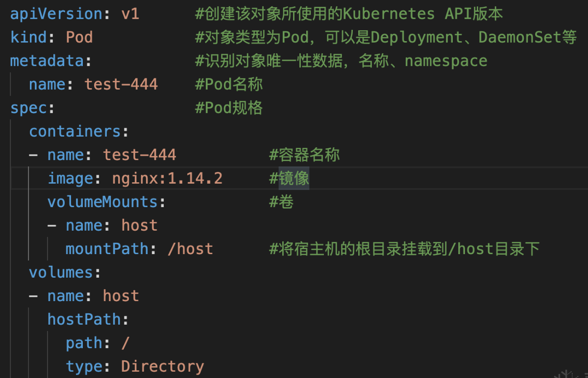Image resolution: width=588 pixels, height=378 pixels.
Task: Click the highlighted 镜像 word
Action: 294,179
